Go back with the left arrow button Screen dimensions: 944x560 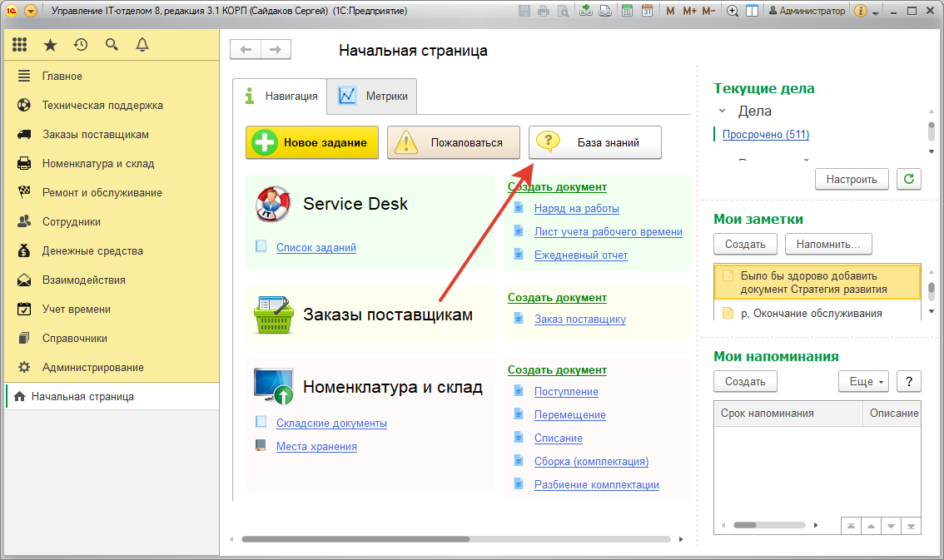(x=246, y=49)
